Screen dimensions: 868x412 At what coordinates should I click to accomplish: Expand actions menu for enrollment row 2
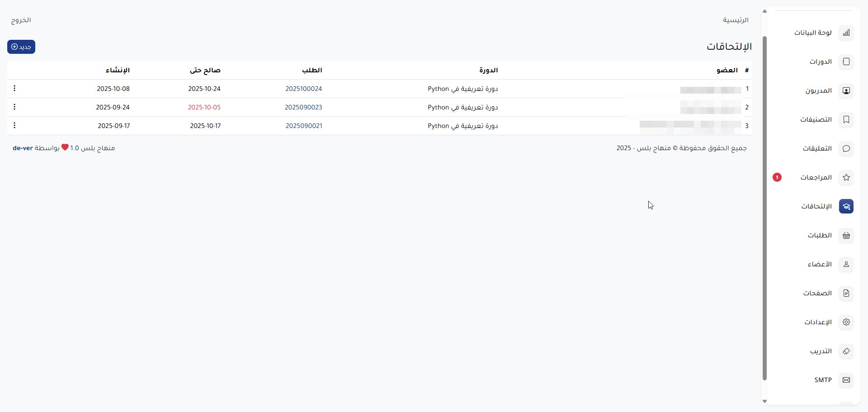(x=14, y=107)
